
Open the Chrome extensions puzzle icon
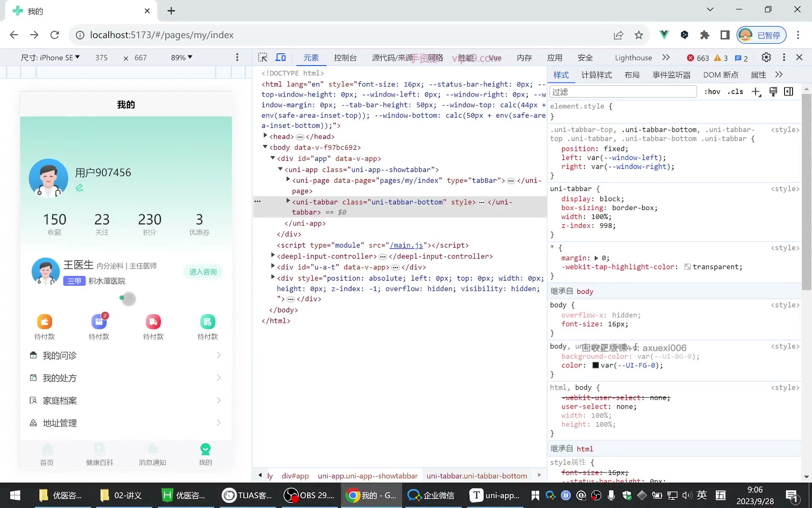[705, 35]
